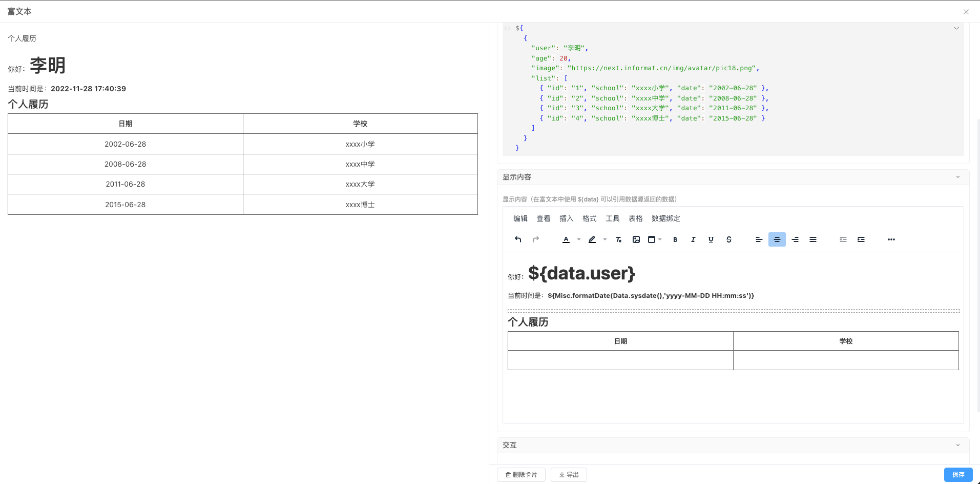This screenshot has width=980, height=484.
Task: Increase indent of the paragraph
Action: [x=861, y=239]
